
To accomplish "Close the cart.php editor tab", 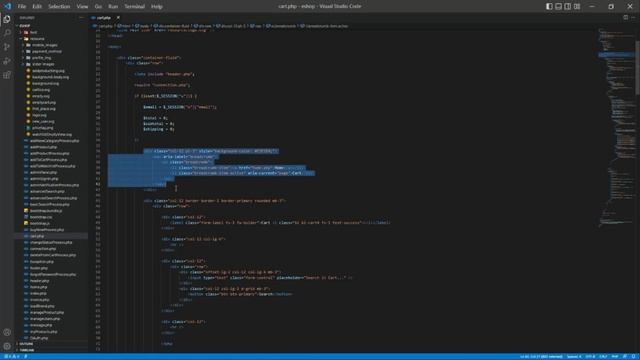I will point(118,18).
